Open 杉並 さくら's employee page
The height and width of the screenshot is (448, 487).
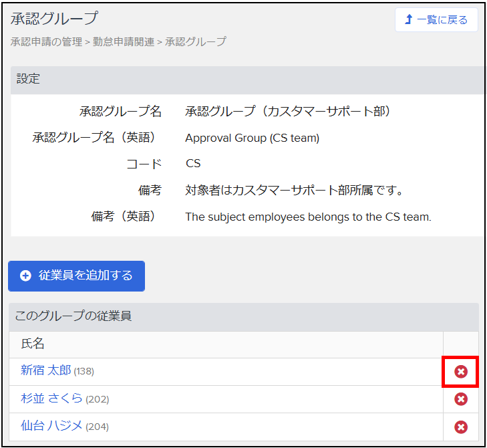(51, 399)
